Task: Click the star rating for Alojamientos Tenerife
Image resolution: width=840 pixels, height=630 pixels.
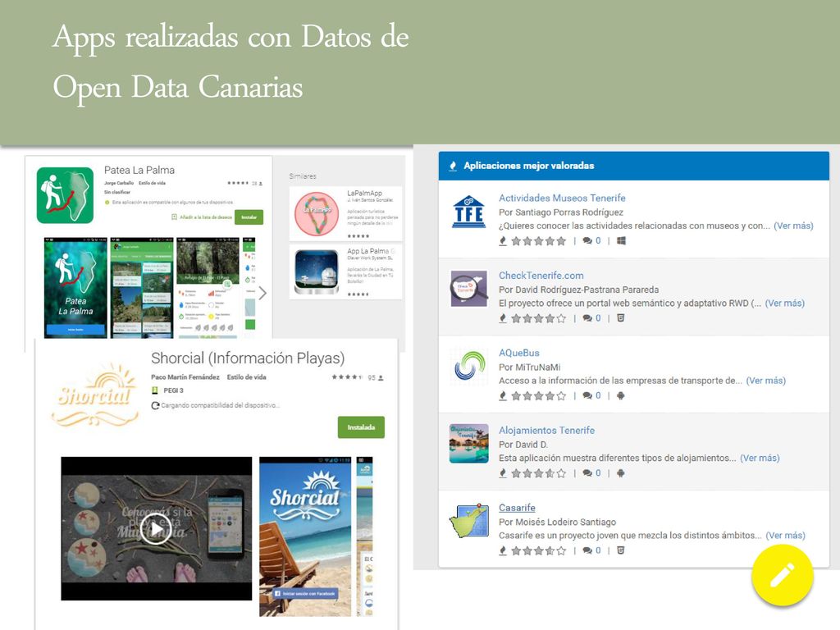Action: click(x=538, y=473)
